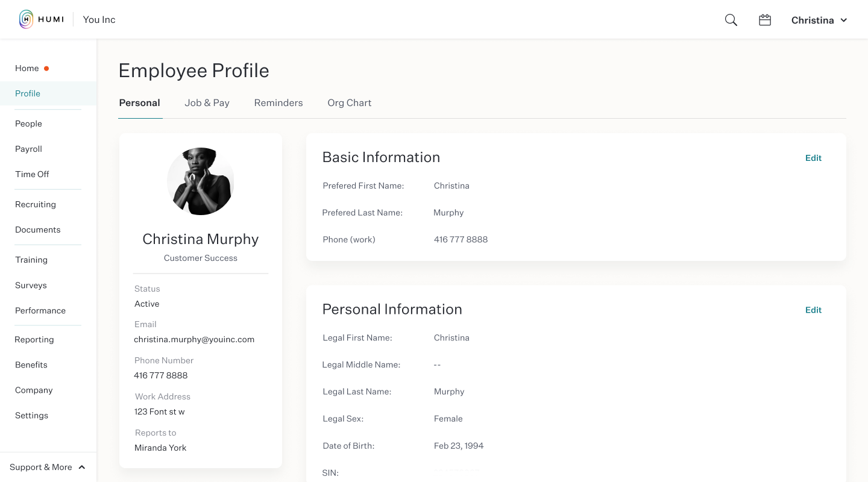Click the Legal First Name value Christina
The width and height of the screenshot is (868, 482).
tap(451, 338)
